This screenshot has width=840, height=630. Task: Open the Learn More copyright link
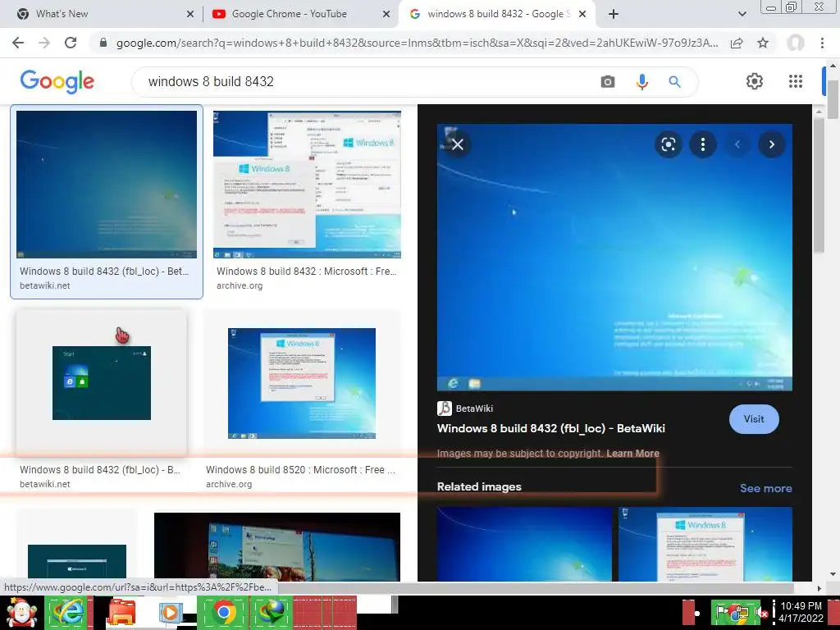click(x=632, y=453)
